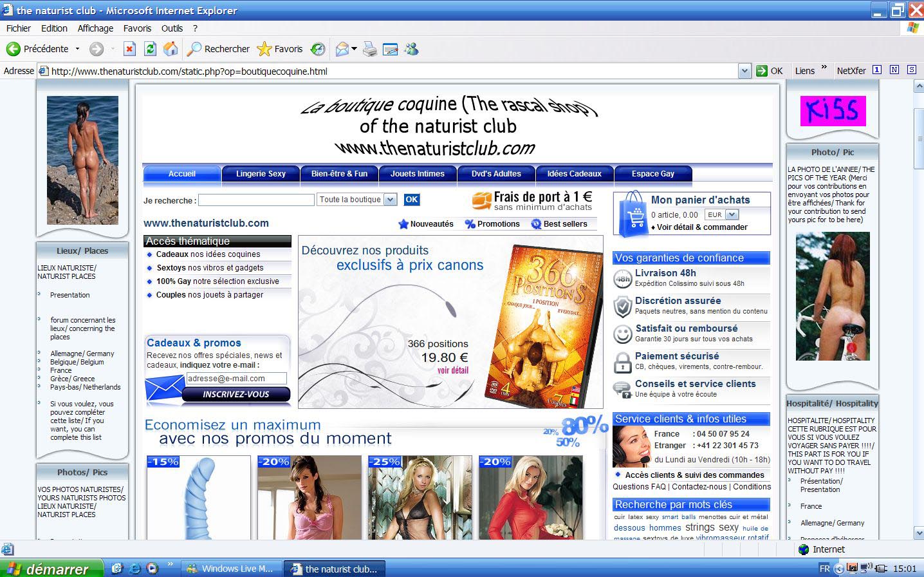This screenshot has height=577, width=924.
Task: Expand the Liens toolbar chevron
Action: 824,68
